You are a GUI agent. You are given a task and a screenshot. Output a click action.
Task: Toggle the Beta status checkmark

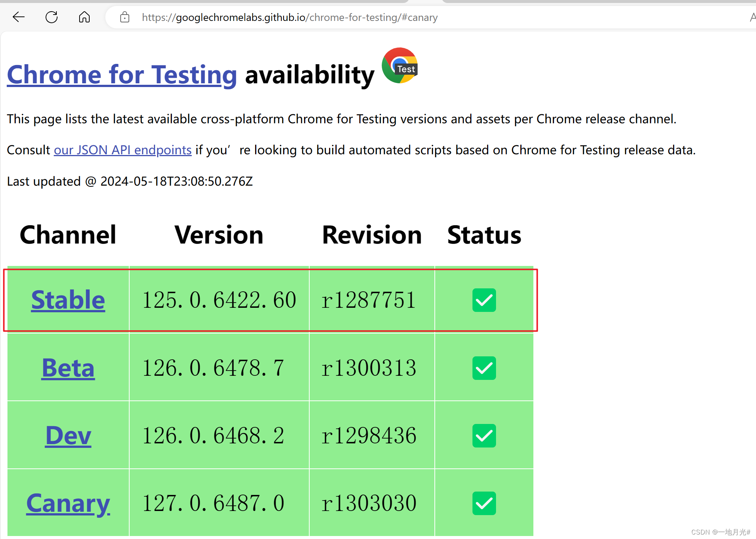point(484,368)
